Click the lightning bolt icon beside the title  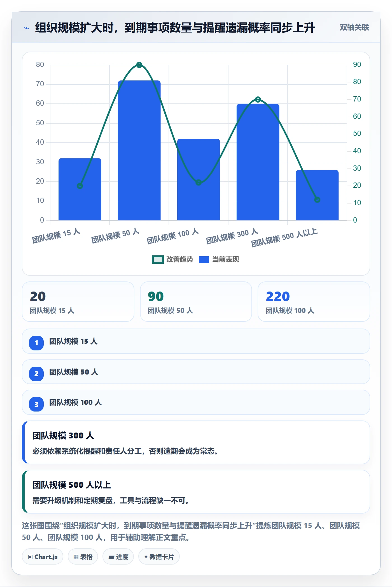pyautogui.click(x=27, y=28)
